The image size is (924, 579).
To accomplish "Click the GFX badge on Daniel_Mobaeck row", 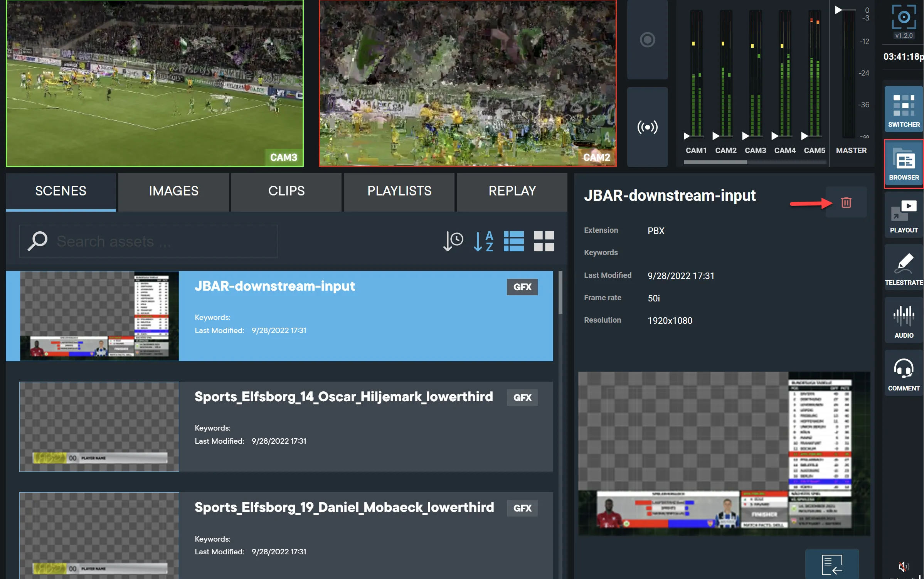I will point(522,508).
